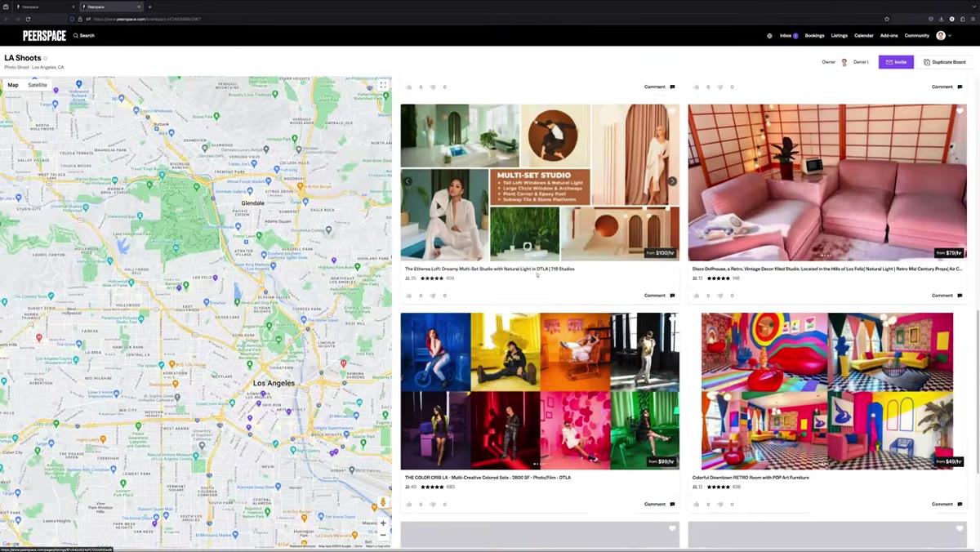Open Add-ons in the top navigation

pos(889,36)
